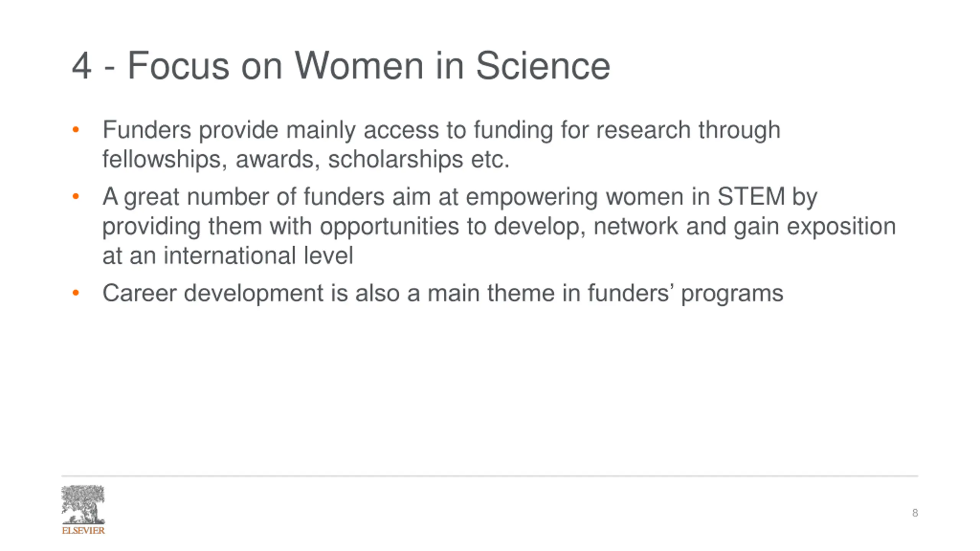Click the horizontal footer divider line
The height and width of the screenshot is (551, 980).
[x=490, y=476]
